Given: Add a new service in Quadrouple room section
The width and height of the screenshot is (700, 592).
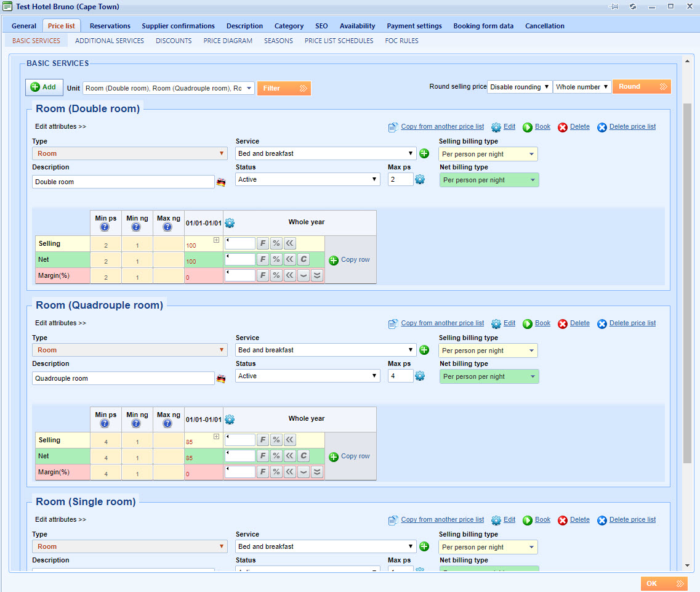Looking at the screenshot, I should [424, 351].
